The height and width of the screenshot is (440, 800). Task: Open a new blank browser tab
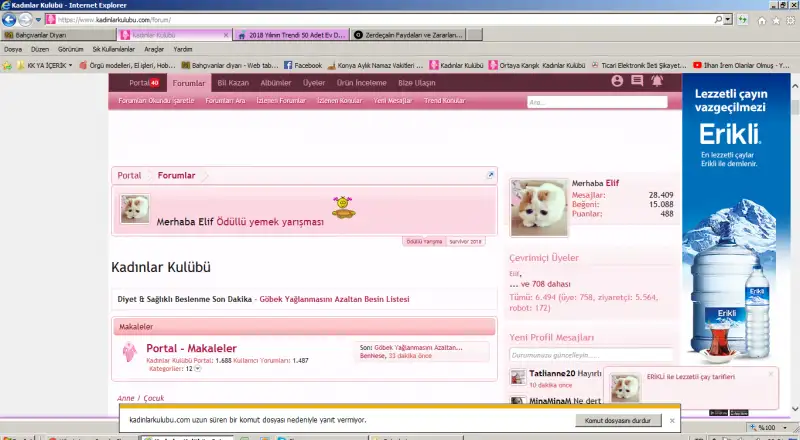coord(474,35)
